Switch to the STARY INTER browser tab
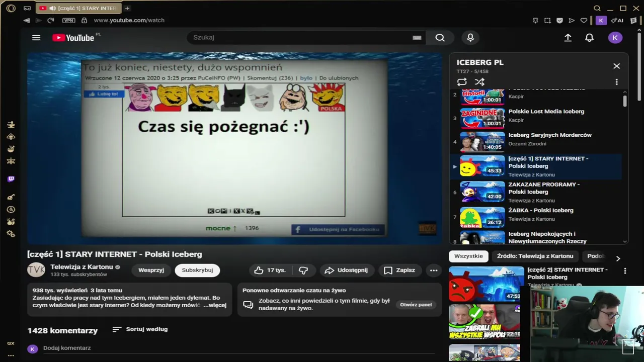Image resolution: width=644 pixels, height=362 pixels. click(x=78, y=9)
